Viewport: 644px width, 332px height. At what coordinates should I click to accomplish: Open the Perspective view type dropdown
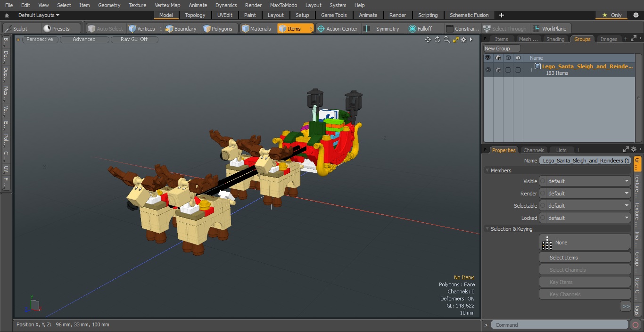40,40
